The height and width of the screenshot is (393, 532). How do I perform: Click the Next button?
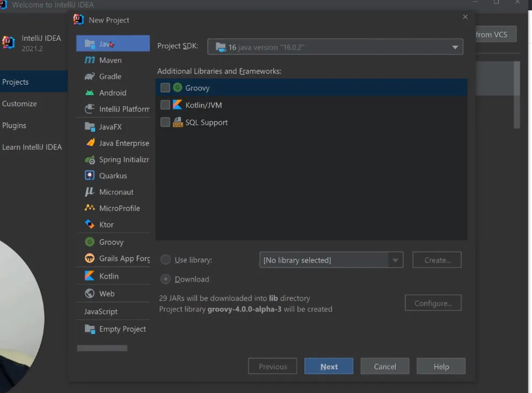click(329, 366)
